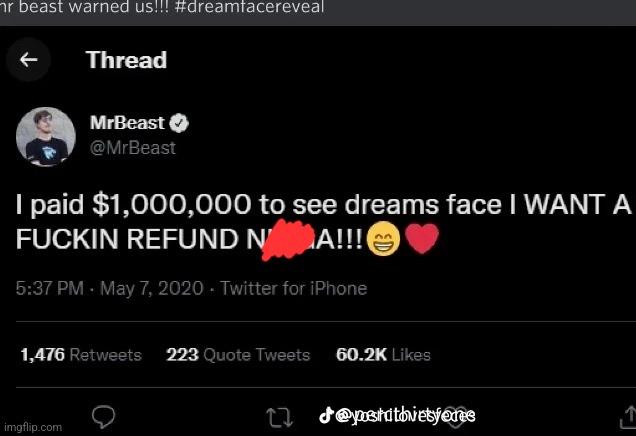Tap the reply speech bubble icon
The image size is (636, 436).
(x=104, y=415)
